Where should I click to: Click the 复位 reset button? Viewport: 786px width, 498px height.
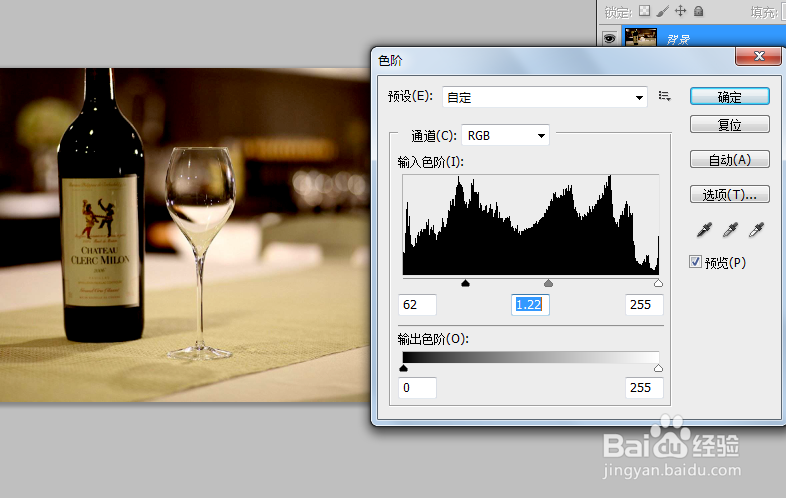tap(730, 124)
